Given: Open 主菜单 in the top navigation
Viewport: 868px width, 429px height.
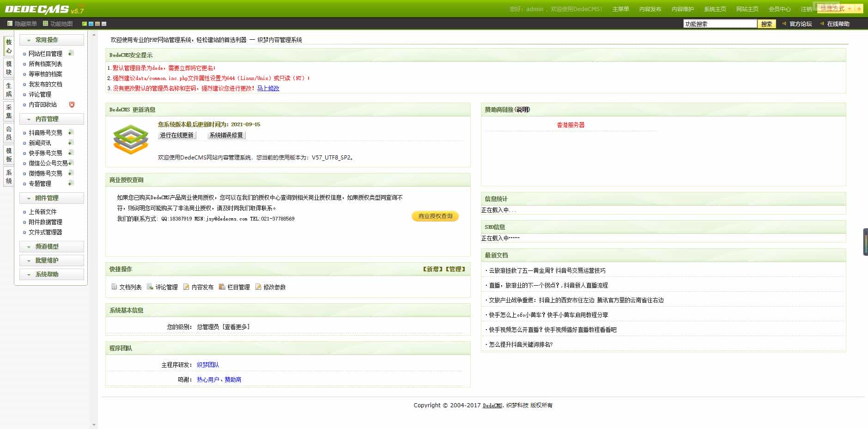Looking at the screenshot, I should (620, 9).
